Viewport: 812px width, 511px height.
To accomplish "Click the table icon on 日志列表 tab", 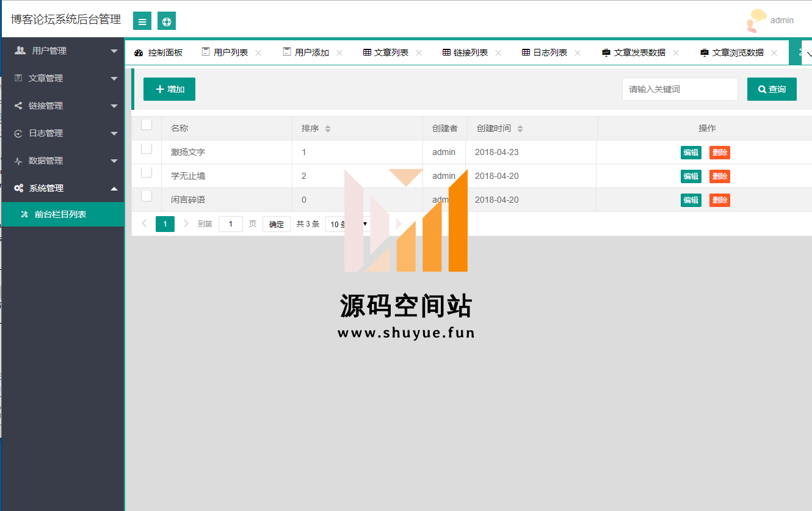I will pos(526,53).
